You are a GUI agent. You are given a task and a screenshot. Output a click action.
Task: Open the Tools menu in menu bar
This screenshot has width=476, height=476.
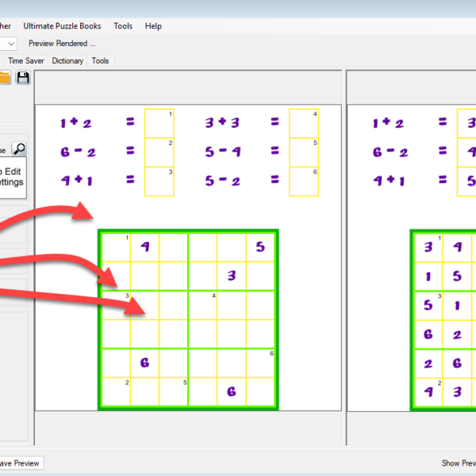tap(123, 26)
